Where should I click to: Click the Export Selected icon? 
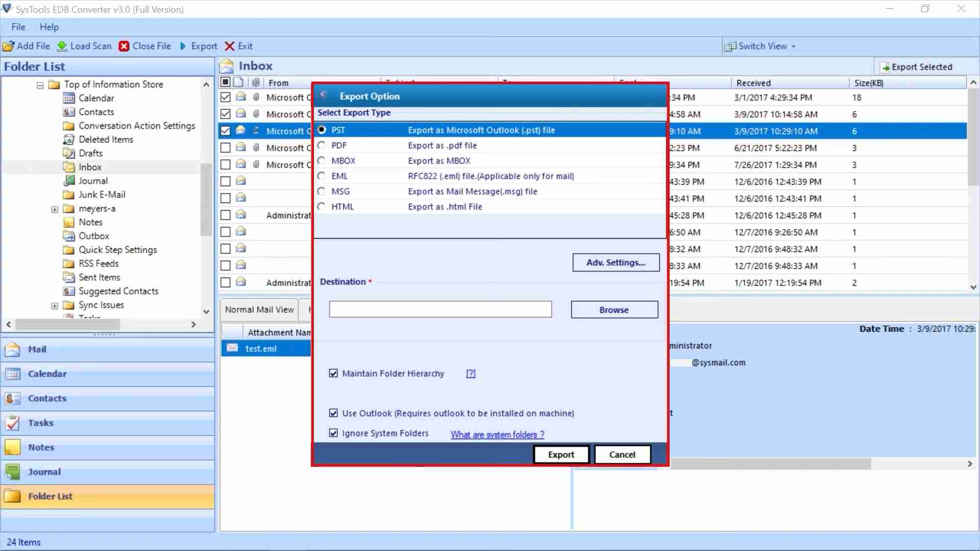886,66
